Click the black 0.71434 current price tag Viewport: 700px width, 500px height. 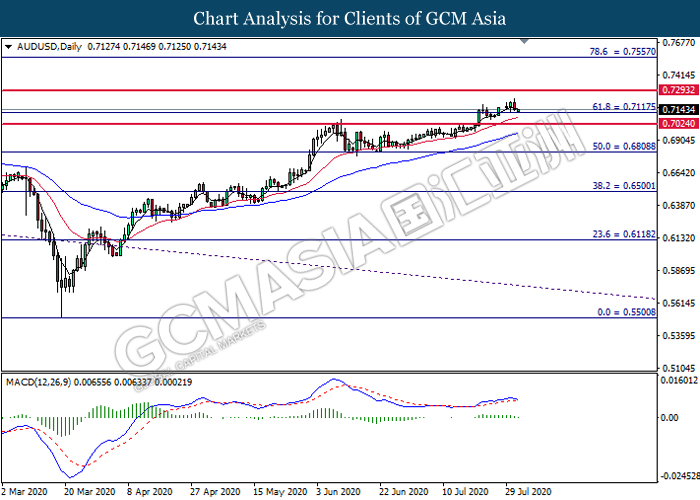coord(678,109)
